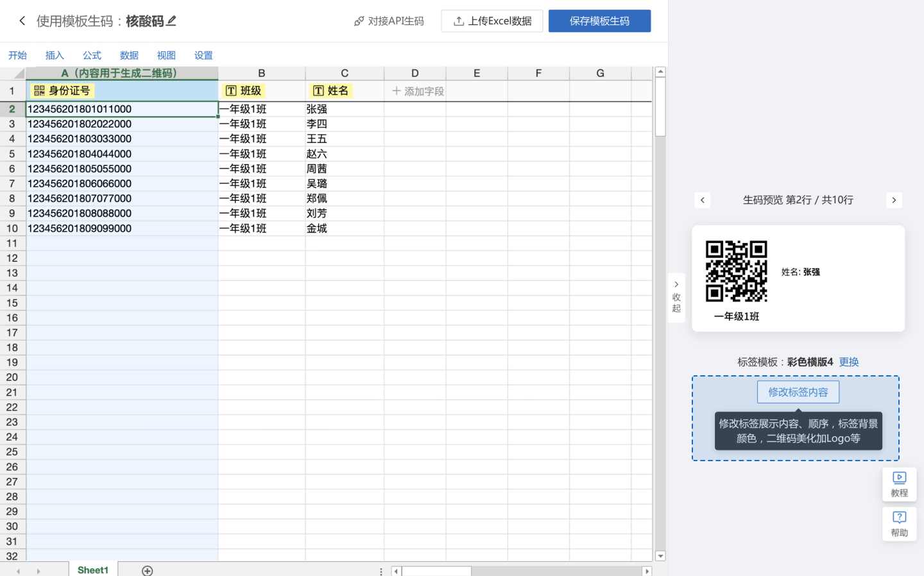
Task: Click 上传Excel数据 button
Action: point(492,21)
